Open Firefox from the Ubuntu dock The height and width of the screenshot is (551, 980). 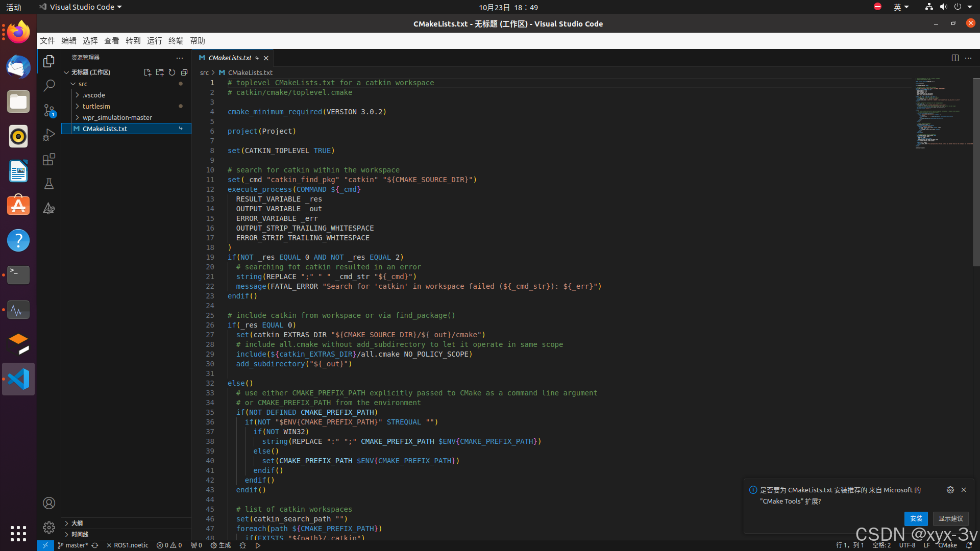coord(18,32)
